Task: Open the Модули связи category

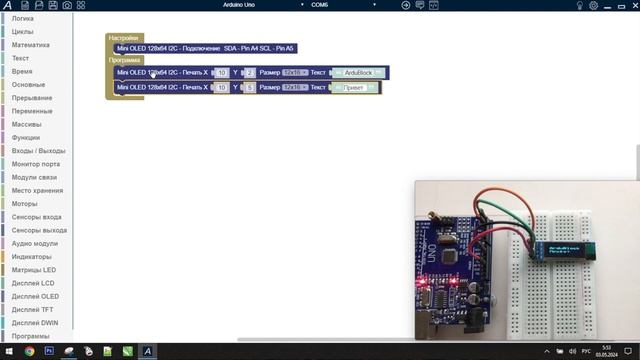Action: [x=34, y=177]
